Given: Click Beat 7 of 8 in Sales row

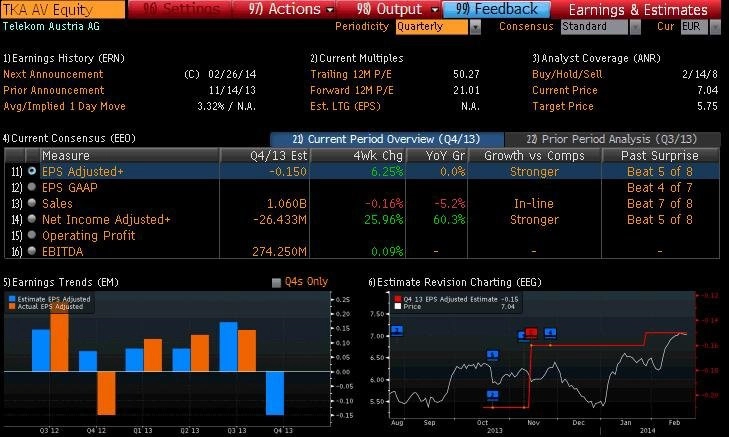Looking at the screenshot, I should click(x=660, y=203).
